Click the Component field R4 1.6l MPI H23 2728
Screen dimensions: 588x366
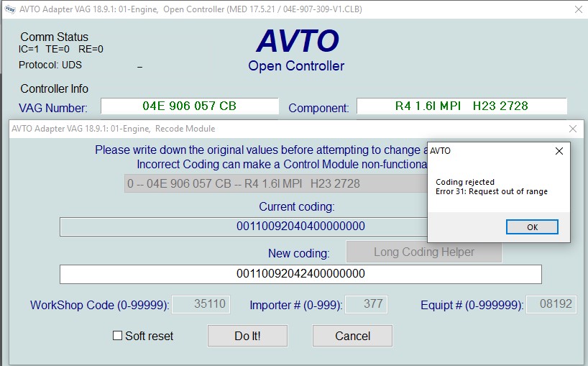coord(461,106)
